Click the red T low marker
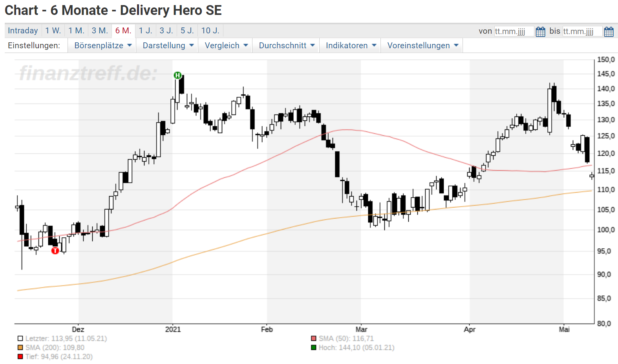The width and height of the screenshot is (618, 364). click(55, 251)
